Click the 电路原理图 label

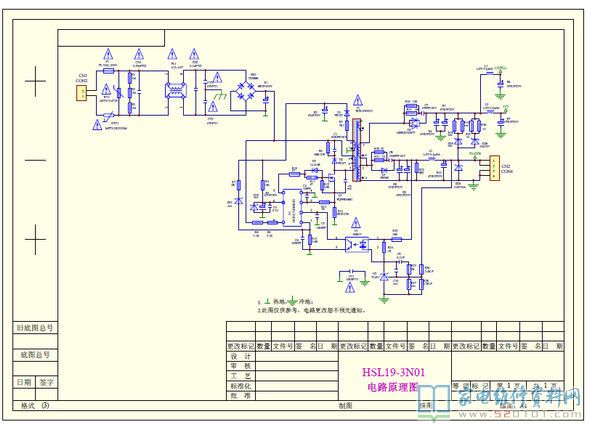(393, 387)
